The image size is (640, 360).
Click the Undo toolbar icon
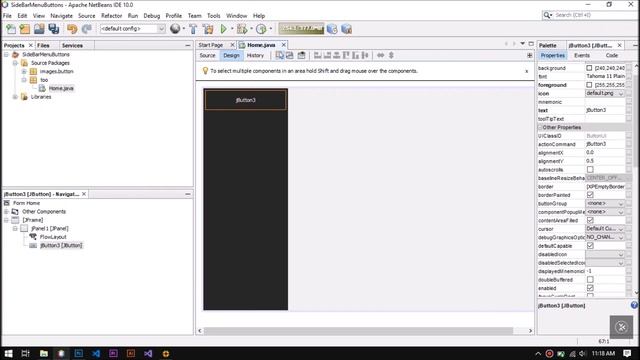72,29
